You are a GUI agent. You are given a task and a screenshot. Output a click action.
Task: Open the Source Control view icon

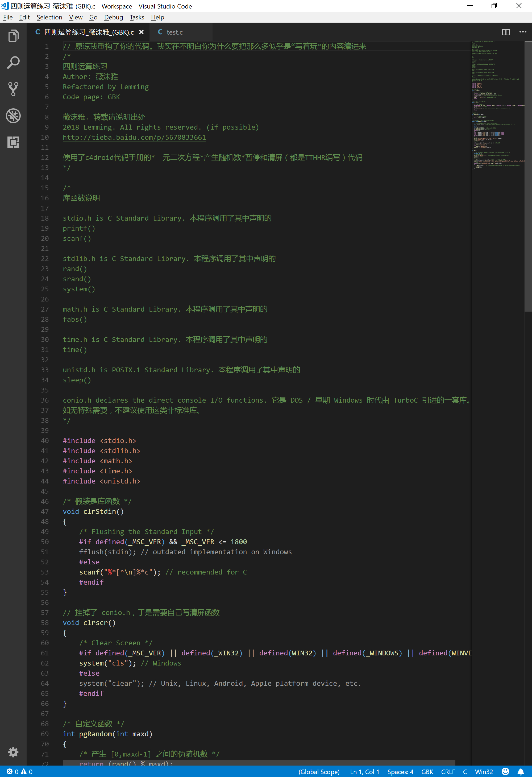13,89
